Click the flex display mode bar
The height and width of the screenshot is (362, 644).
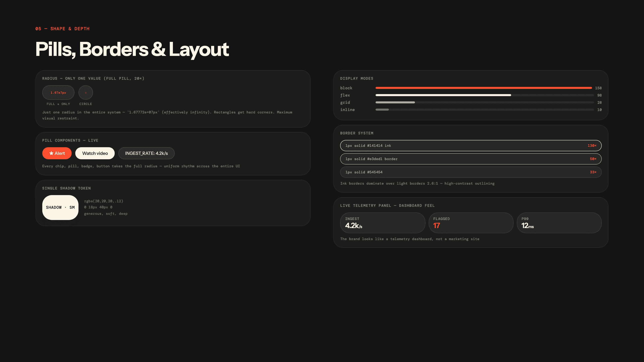click(x=484, y=95)
